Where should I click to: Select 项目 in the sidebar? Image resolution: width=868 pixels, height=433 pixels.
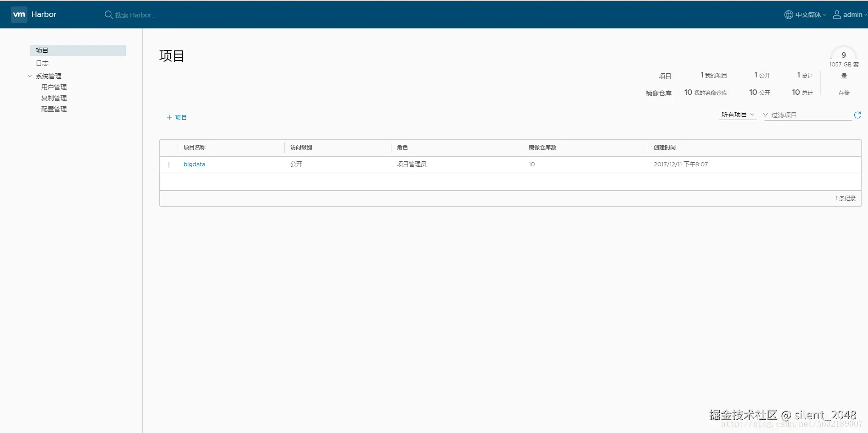(x=78, y=50)
